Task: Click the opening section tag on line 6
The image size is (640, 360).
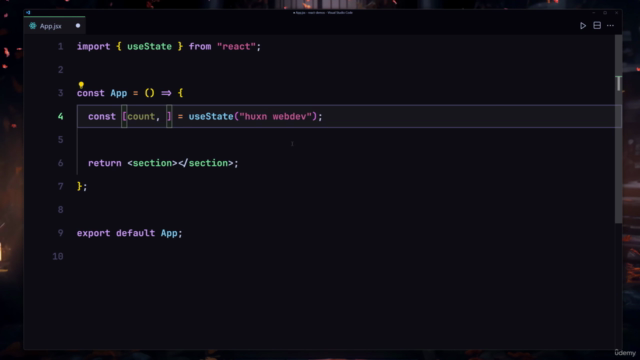Action: pos(152,163)
